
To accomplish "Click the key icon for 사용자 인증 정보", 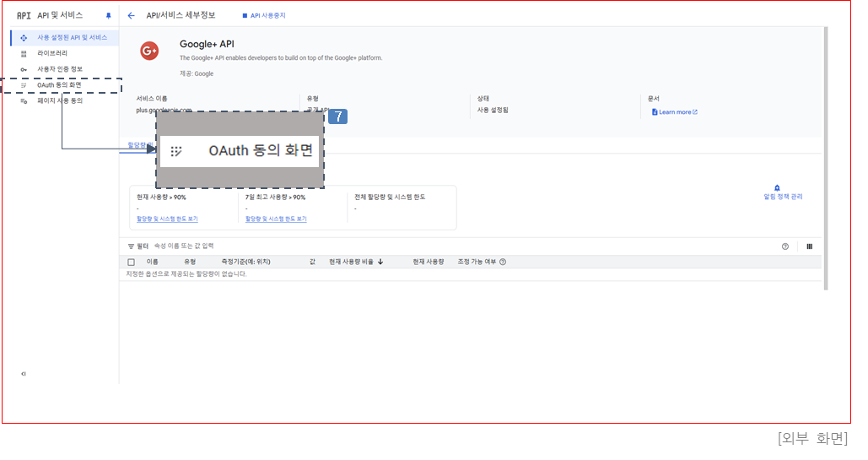I will click(24, 69).
